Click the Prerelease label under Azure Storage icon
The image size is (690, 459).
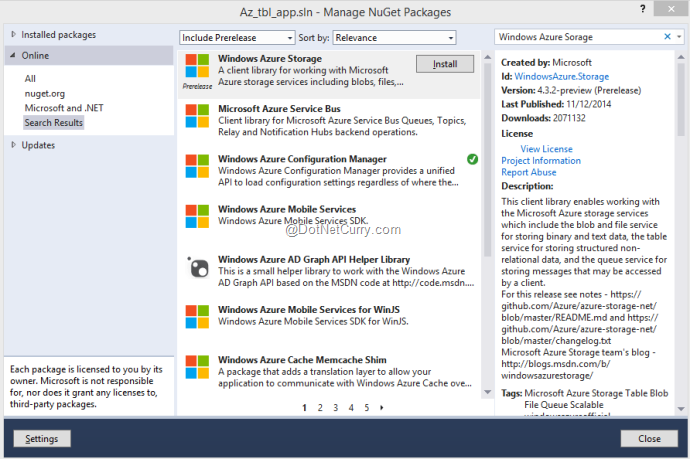click(x=197, y=86)
